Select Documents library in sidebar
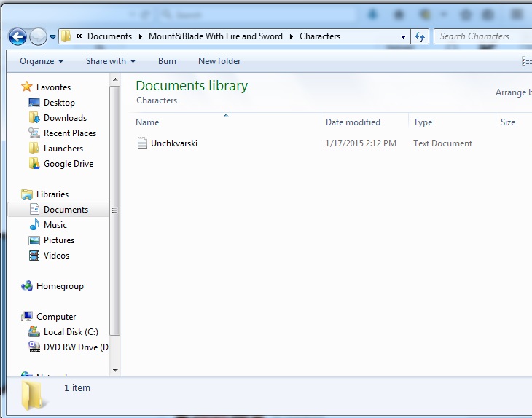Viewport: 532px width, 418px height. [66, 210]
